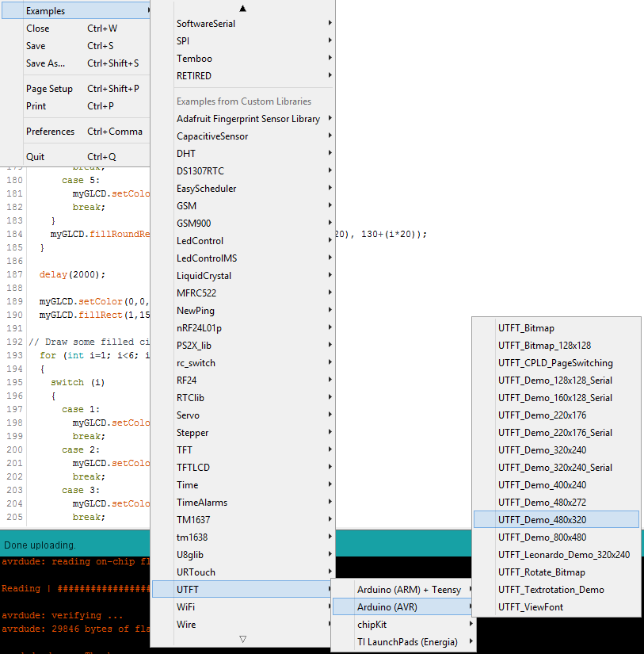Choose Close from the File menu

coord(76,29)
